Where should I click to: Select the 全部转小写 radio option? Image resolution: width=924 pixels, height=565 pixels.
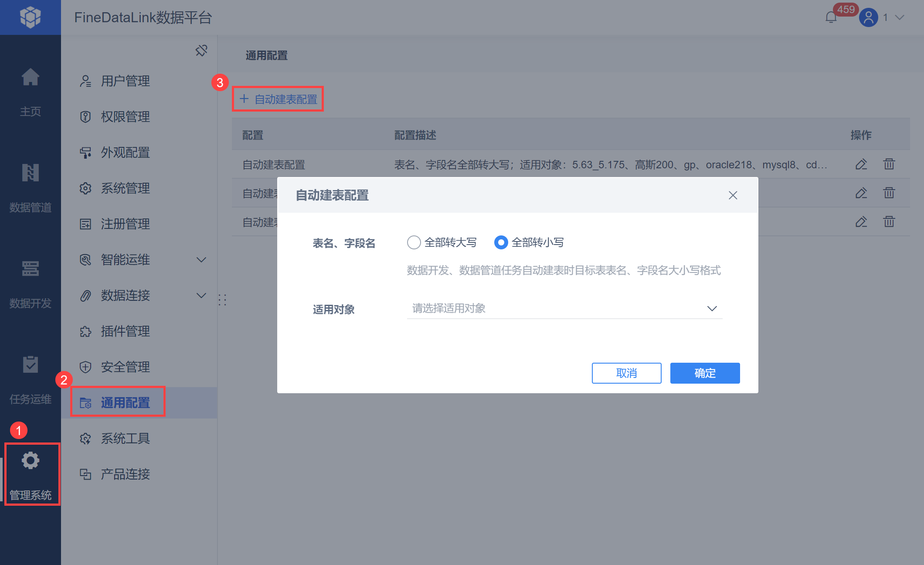pos(501,242)
